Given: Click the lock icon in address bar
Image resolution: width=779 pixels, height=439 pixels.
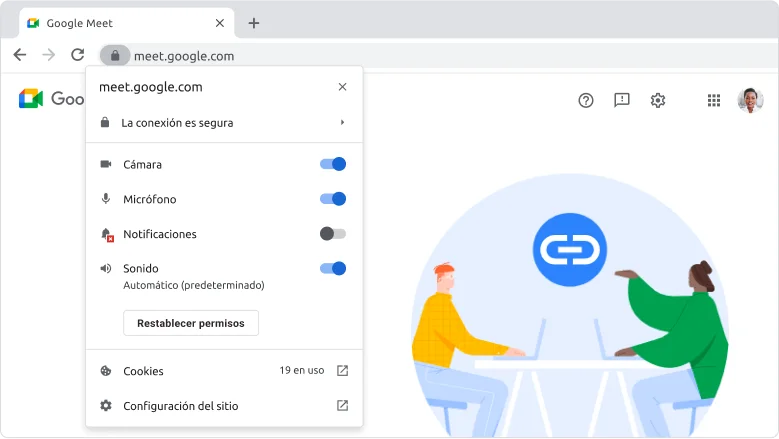Looking at the screenshot, I should tap(115, 56).
